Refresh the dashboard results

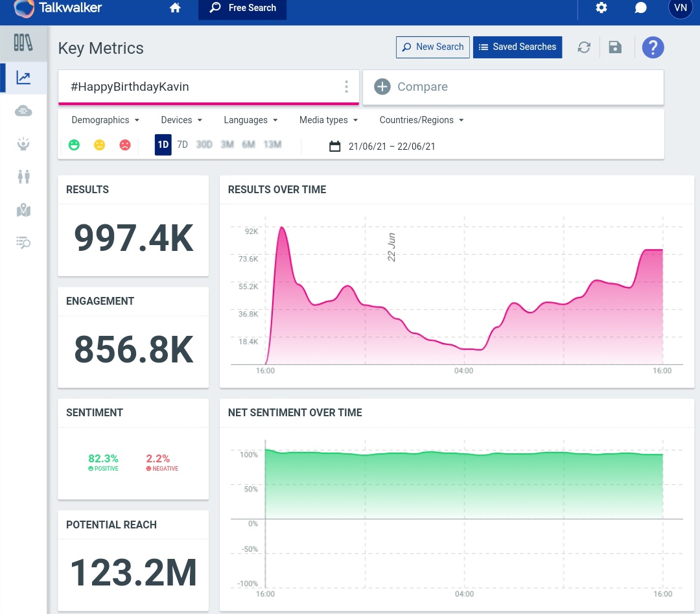pos(584,47)
